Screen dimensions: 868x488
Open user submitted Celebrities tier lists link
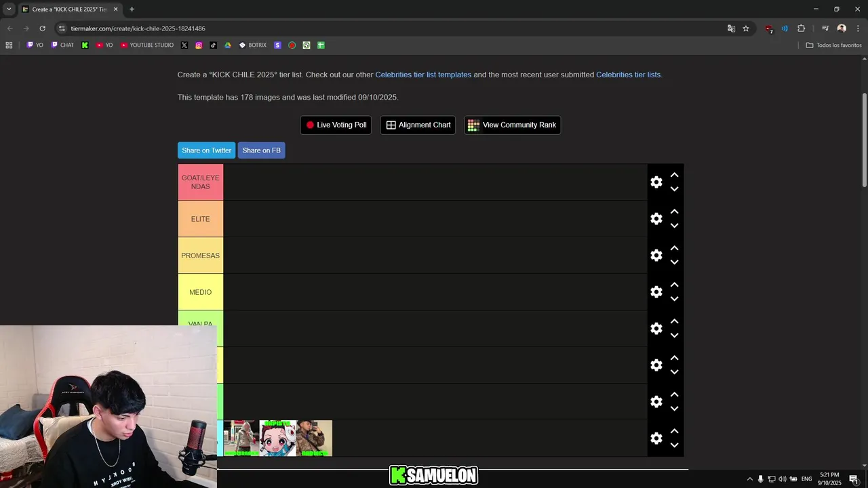[x=628, y=75]
